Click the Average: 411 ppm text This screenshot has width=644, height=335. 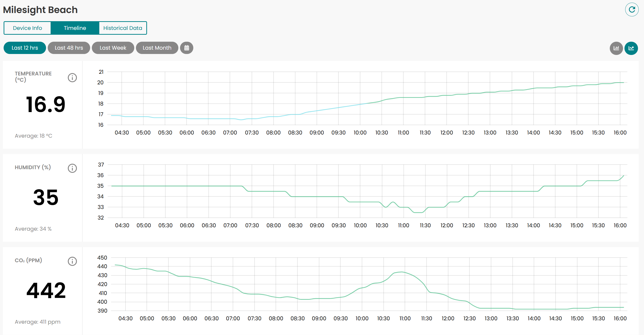(x=38, y=322)
